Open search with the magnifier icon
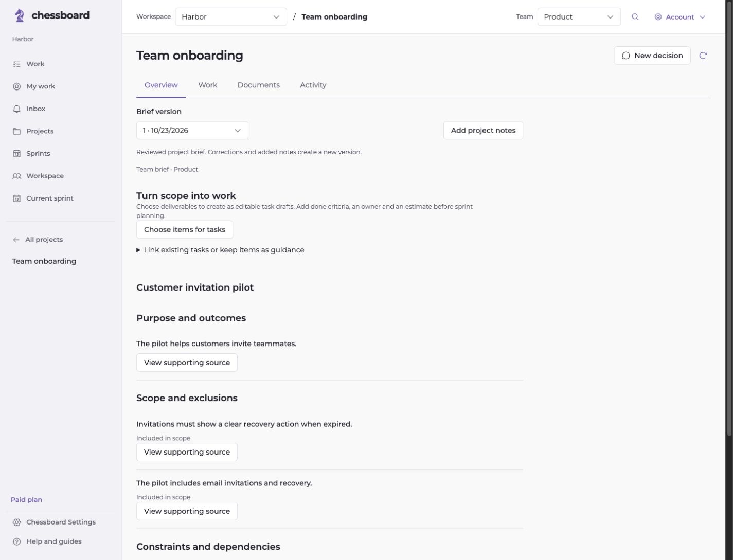Viewport: 733px width, 560px height. [x=635, y=17]
